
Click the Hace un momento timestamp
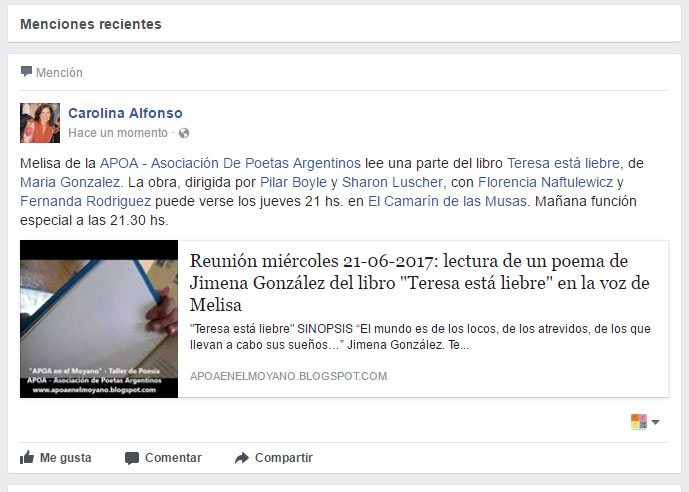pos(118,133)
